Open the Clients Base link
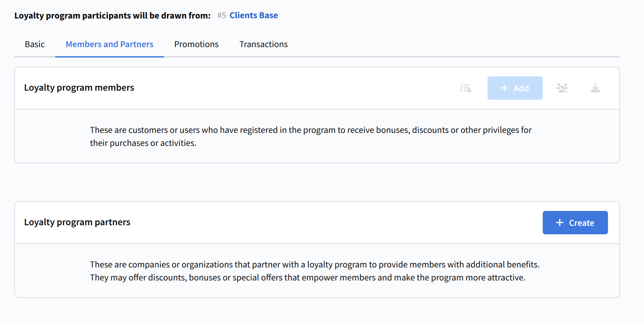 click(254, 15)
